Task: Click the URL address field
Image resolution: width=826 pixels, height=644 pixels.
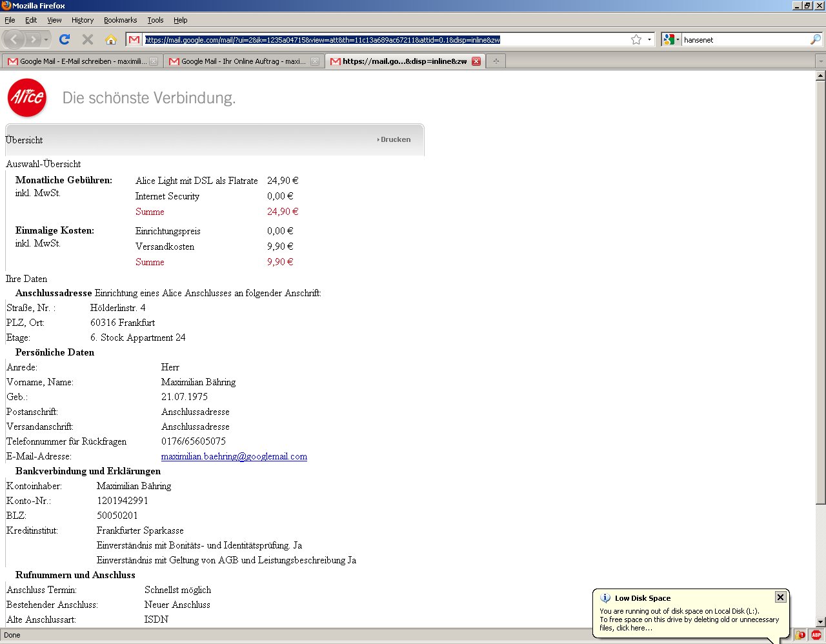Action: [x=386, y=40]
